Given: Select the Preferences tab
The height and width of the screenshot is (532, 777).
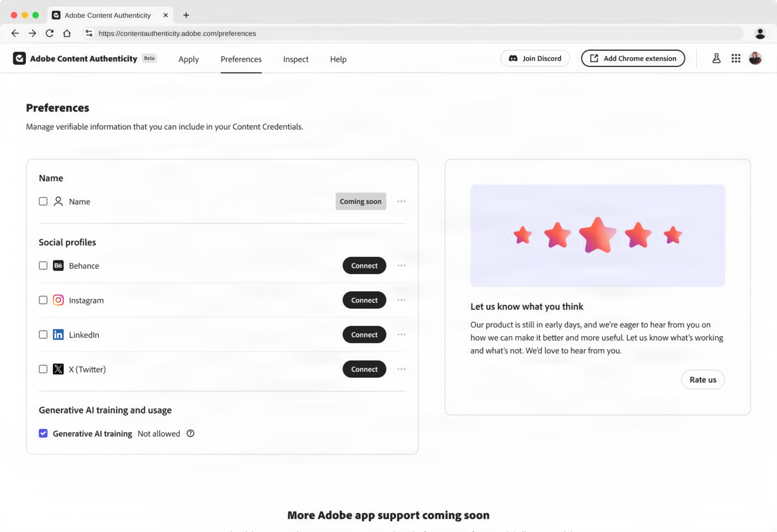Looking at the screenshot, I should 241,59.
